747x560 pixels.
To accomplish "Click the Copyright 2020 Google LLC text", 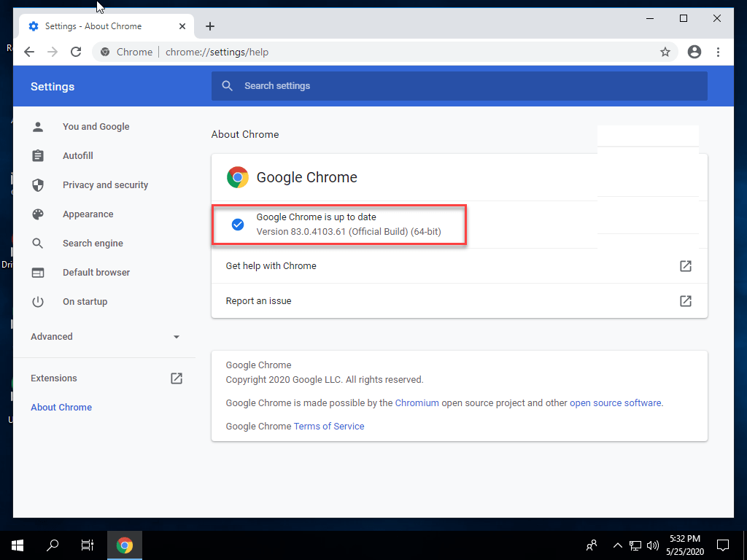I will click(325, 379).
